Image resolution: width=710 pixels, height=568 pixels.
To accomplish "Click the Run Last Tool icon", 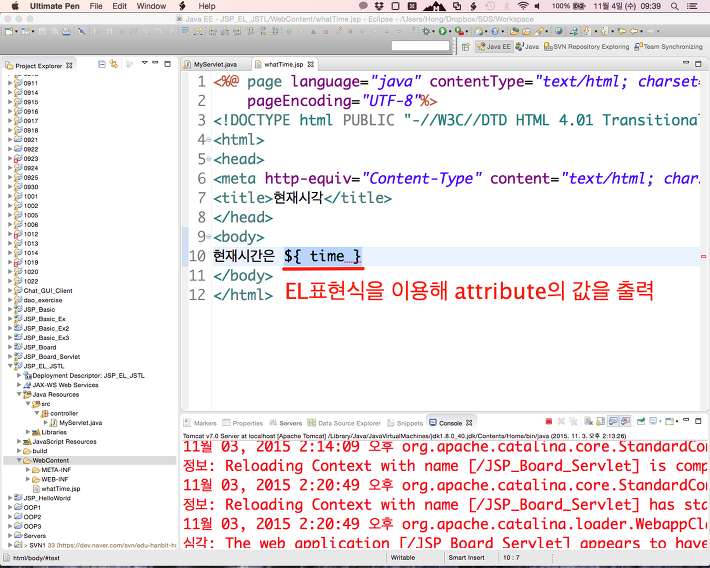I will pyautogui.click(x=459, y=31).
